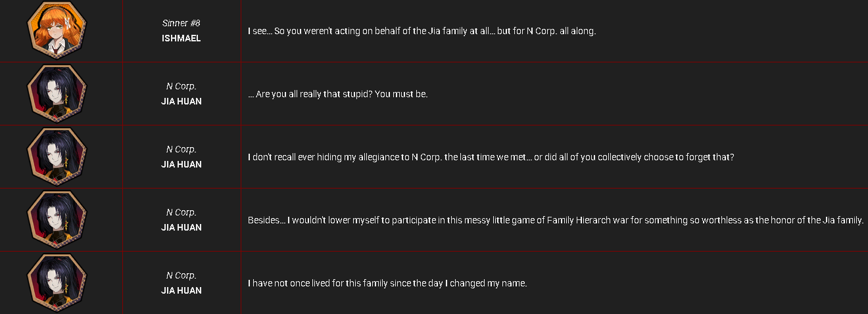
Task: Select the line "I have not once lived for this family"
Action: point(387,283)
